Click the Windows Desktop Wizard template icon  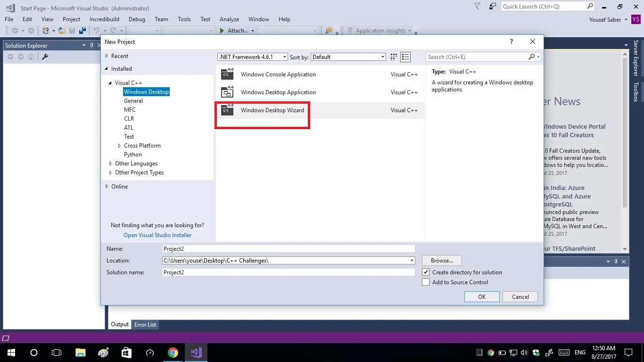(227, 110)
